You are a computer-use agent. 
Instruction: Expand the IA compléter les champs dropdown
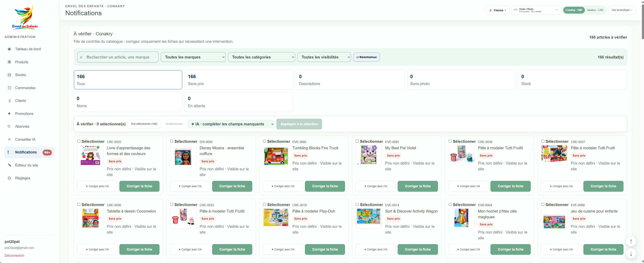(x=231, y=124)
